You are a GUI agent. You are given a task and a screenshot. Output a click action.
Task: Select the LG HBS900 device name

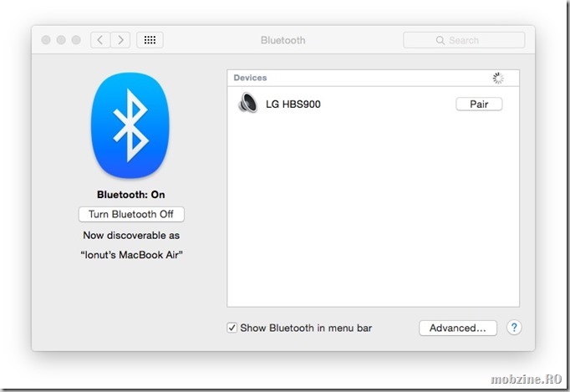point(293,104)
